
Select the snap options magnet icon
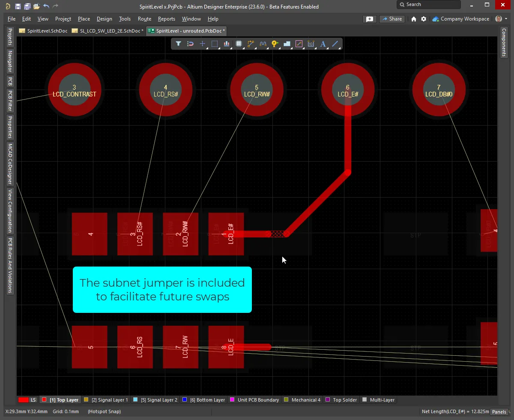(x=191, y=44)
